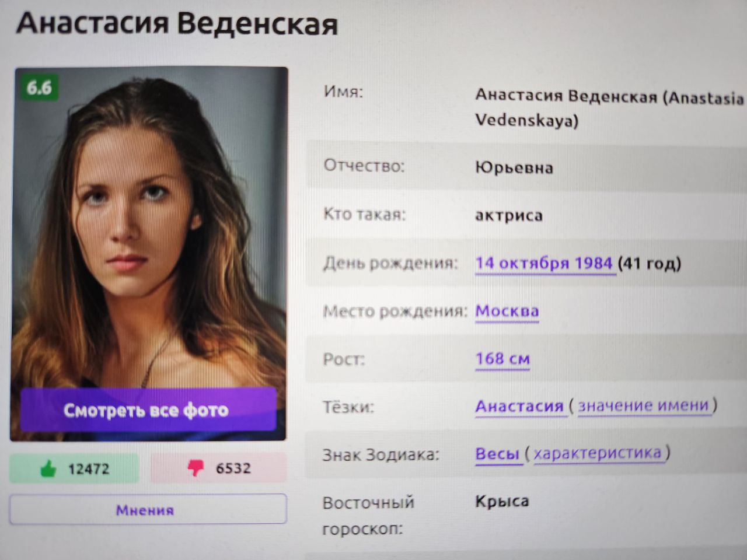
Task: Click the red thumbs-down dislike icon
Action: [x=196, y=468]
